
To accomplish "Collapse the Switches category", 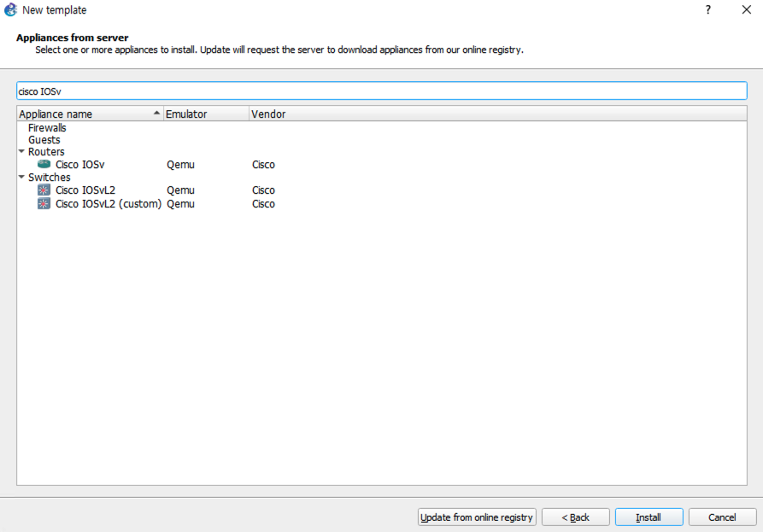I will point(21,177).
